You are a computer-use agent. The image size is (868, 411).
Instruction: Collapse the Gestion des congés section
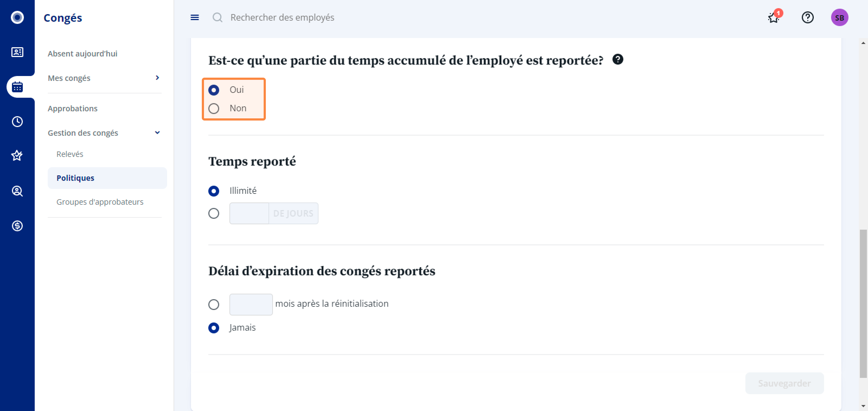157,132
